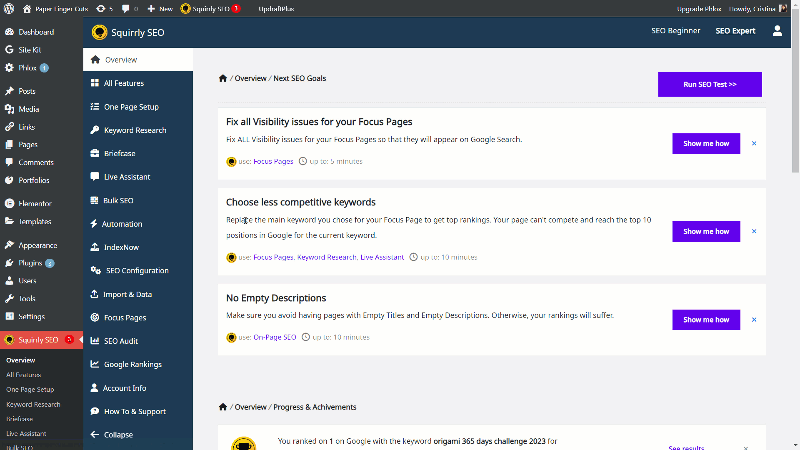This screenshot has height=450, width=800.
Task: Open Briefcase icon in Squirrly menu
Action: coord(95,153)
